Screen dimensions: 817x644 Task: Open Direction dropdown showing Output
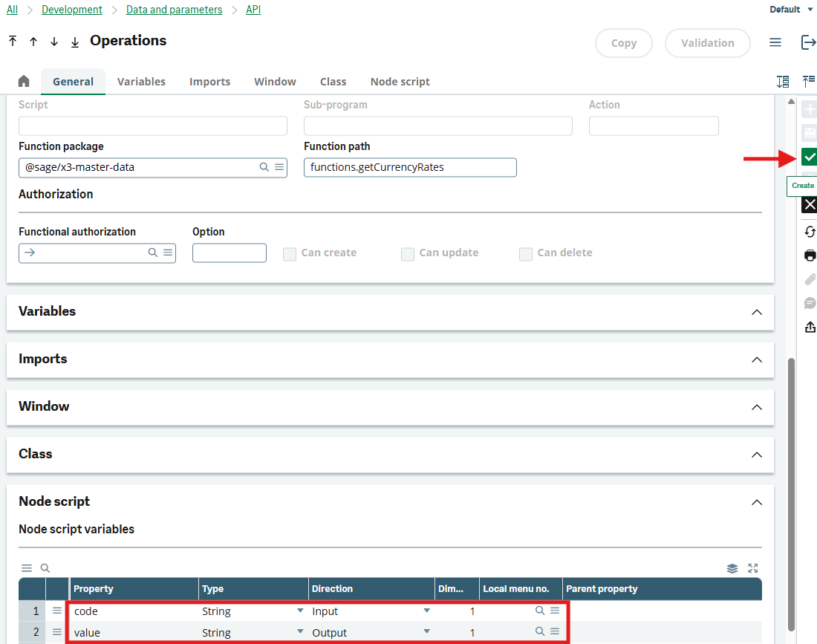(x=427, y=631)
